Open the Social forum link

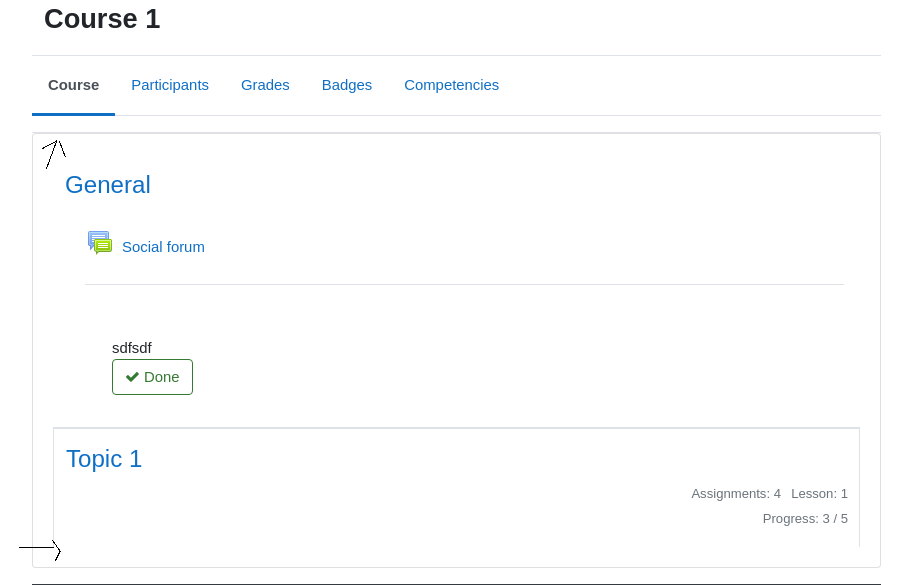click(x=163, y=247)
